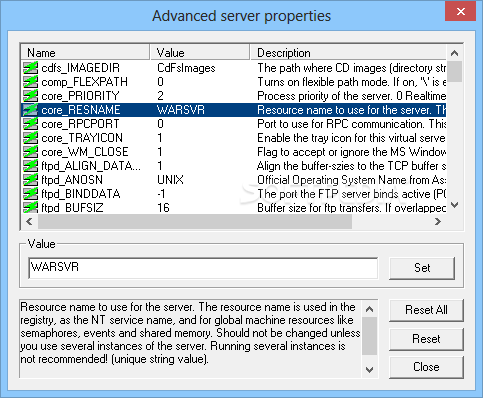Click the Set button
Image resolution: width=483 pixels, height=398 pixels.
(422, 268)
